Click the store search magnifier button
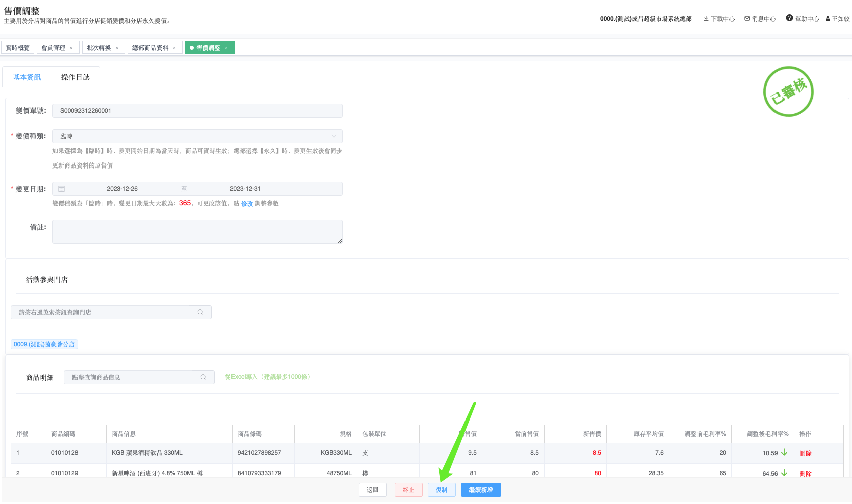 pos(200,312)
